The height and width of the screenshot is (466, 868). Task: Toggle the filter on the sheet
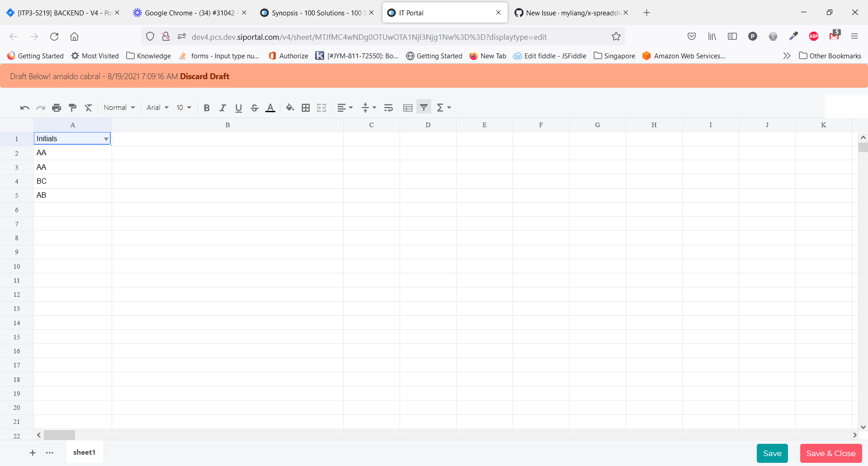[x=423, y=107]
